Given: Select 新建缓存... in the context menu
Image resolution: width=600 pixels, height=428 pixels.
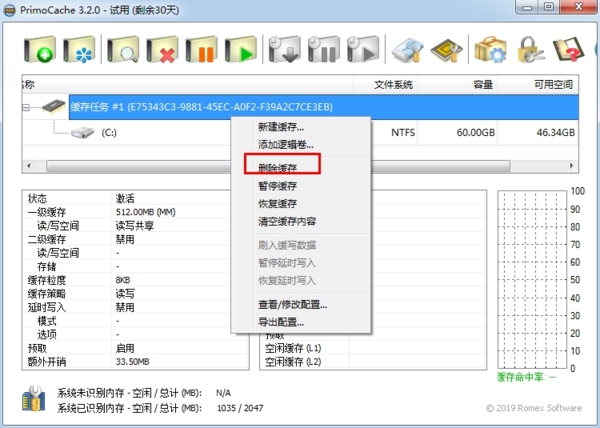Looking at the screenshot, I should (281, 127).
